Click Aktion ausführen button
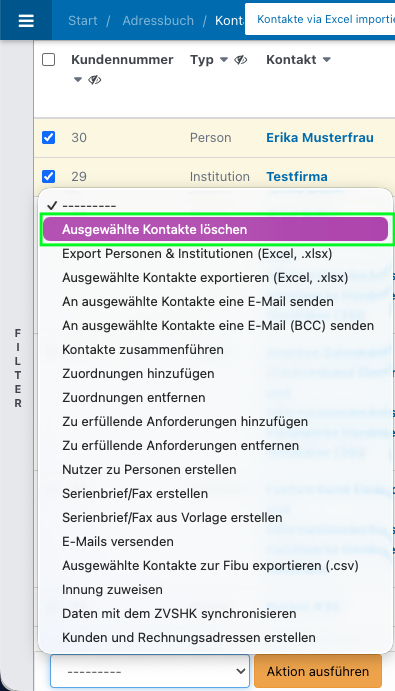The width and height of the screenshot is (395, 691). [318, 671]
